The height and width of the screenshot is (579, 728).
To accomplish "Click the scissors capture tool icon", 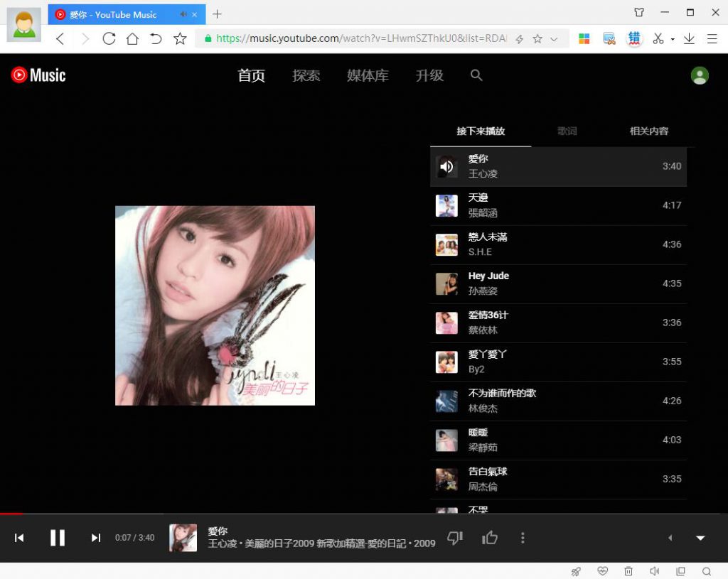I will click(x=658, y=38).
